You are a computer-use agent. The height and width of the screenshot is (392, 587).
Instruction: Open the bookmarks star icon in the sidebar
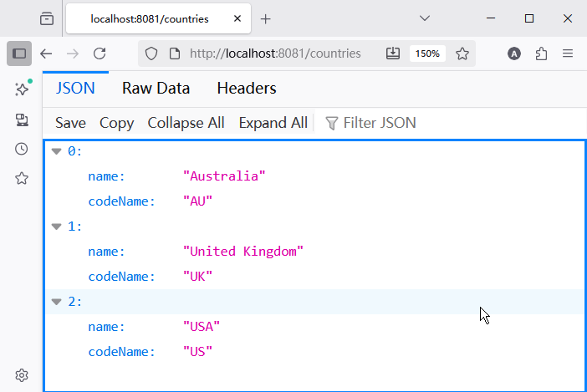22,178
